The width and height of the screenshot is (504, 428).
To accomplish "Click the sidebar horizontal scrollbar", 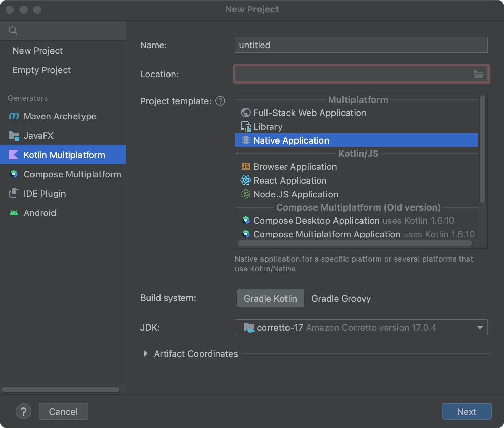I will 61,389.
